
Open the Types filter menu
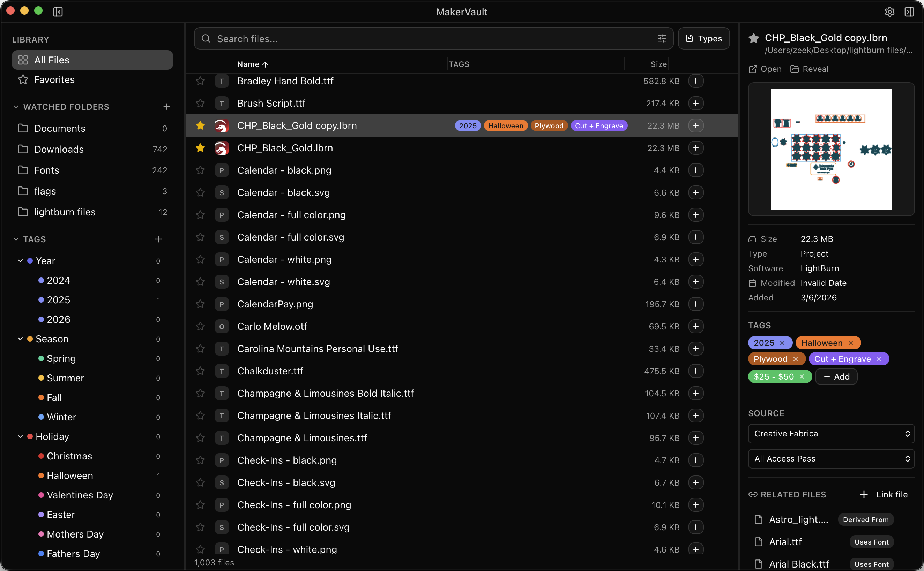[703, 38]
